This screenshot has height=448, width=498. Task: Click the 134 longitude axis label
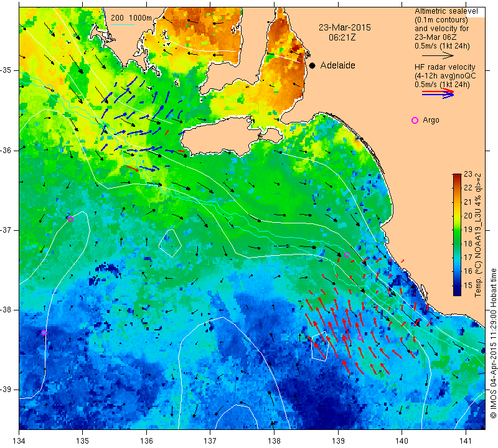point(19,441)
